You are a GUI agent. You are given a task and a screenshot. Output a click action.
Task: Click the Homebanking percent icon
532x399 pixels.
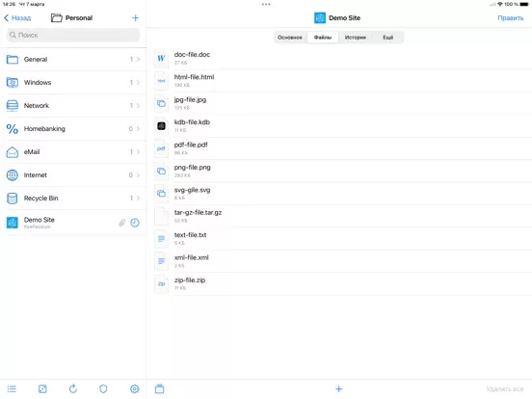pos(13,129)
